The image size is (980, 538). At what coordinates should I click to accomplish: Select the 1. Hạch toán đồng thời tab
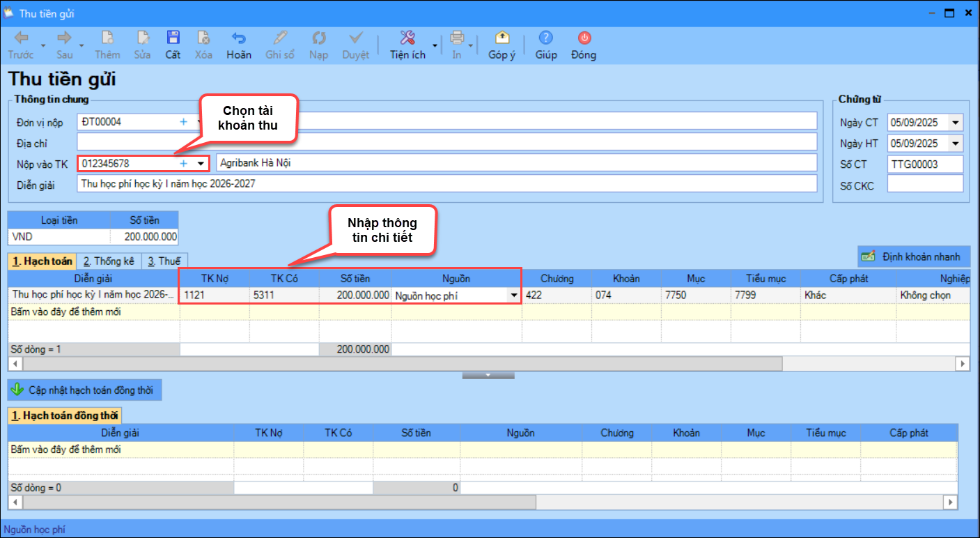pos(64,415)
